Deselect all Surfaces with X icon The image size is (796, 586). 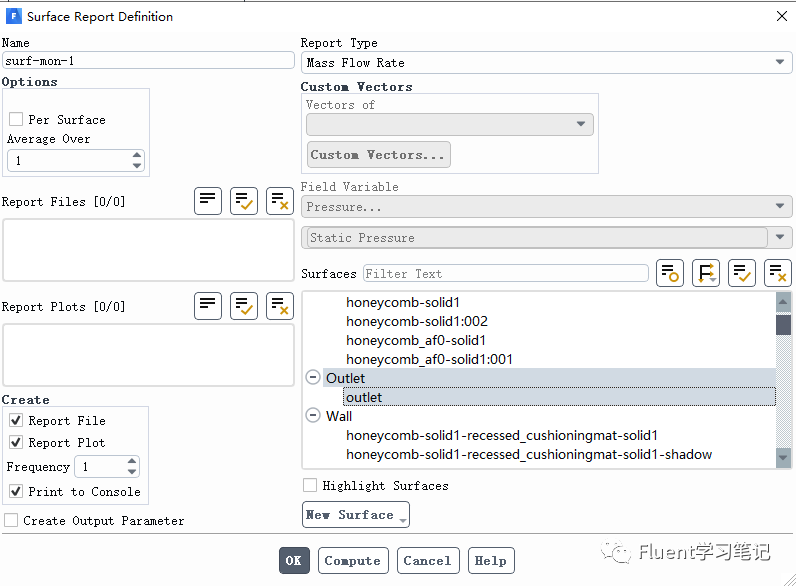778,273
